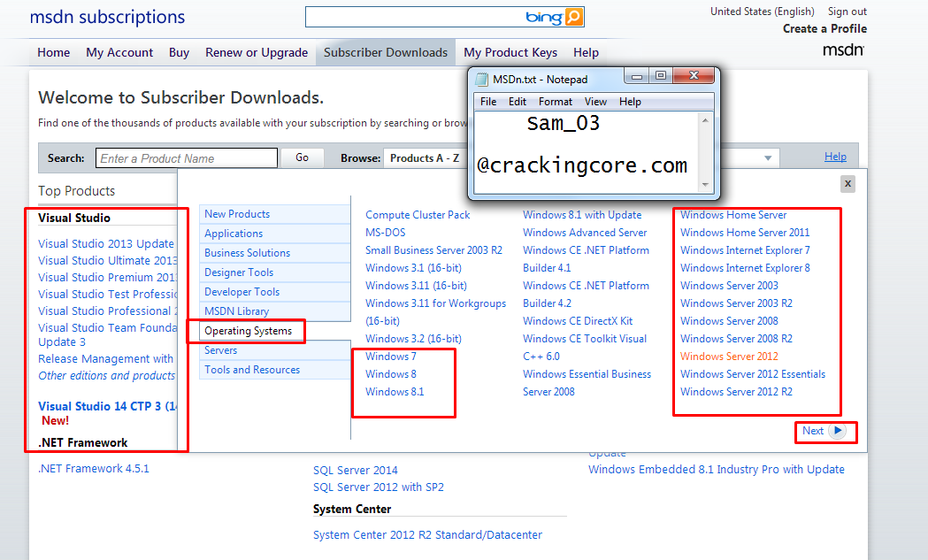Viewport: 928px width, 560px height.
Task: Open Renew or Upgrade tab
Action: tap(257, 53)
